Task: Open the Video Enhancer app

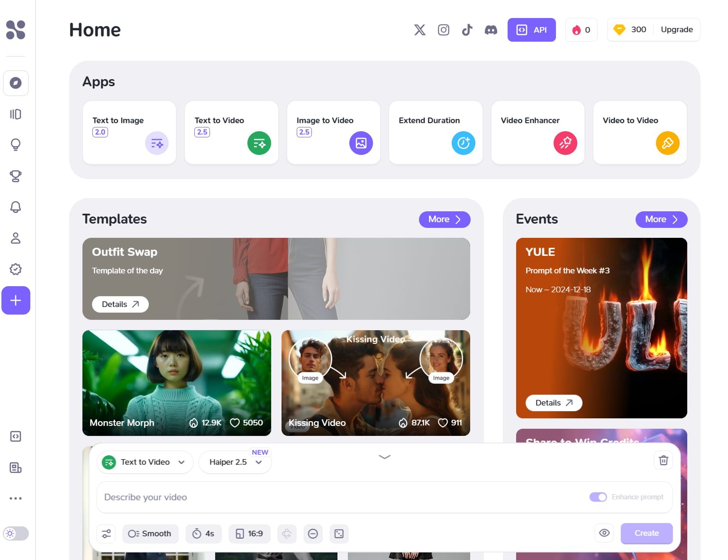Action: tap(537, 133)
